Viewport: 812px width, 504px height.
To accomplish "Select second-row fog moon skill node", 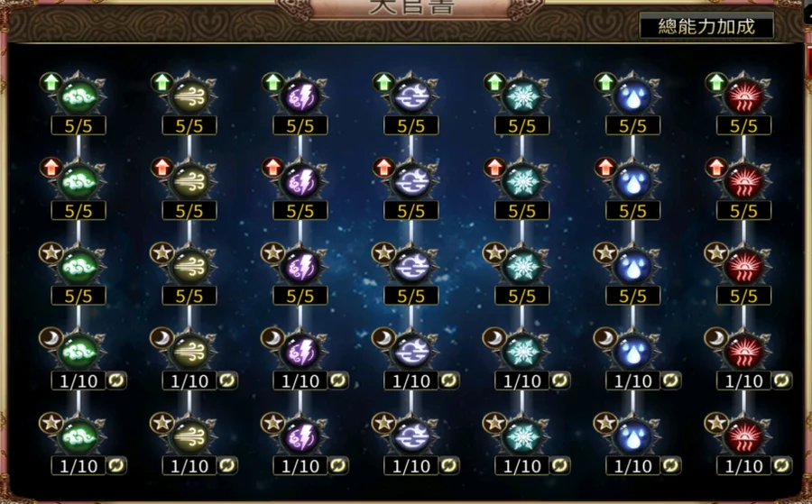I will (411, 181).
